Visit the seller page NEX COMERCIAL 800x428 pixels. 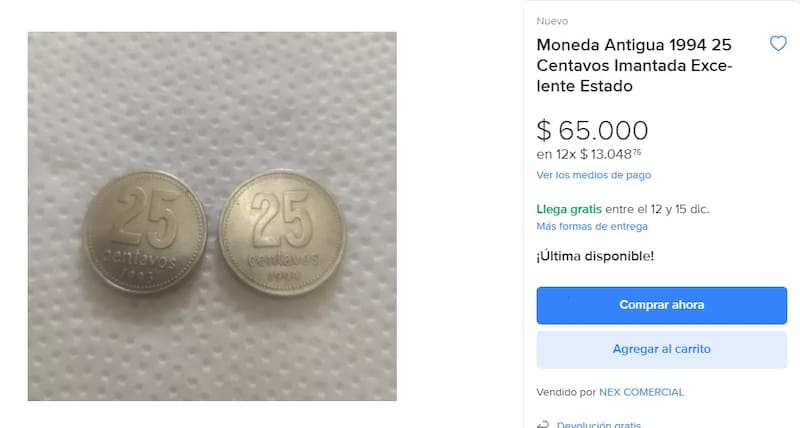click(641, 392)
